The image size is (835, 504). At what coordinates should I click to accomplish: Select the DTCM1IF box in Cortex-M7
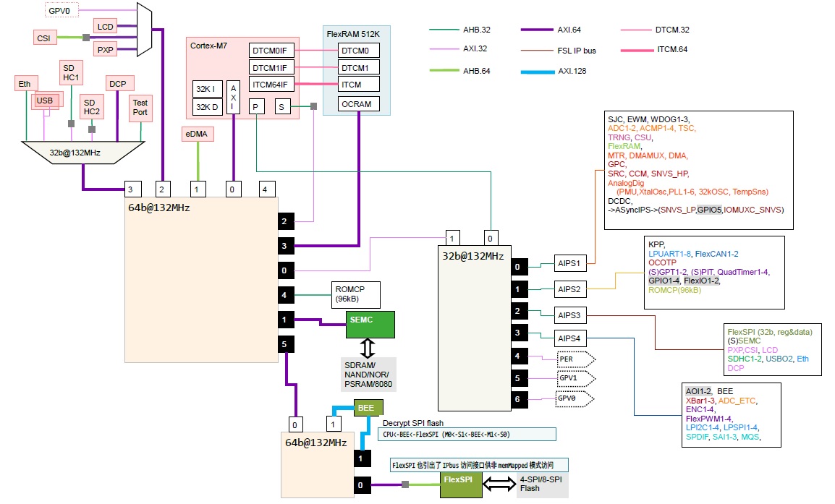271,67
